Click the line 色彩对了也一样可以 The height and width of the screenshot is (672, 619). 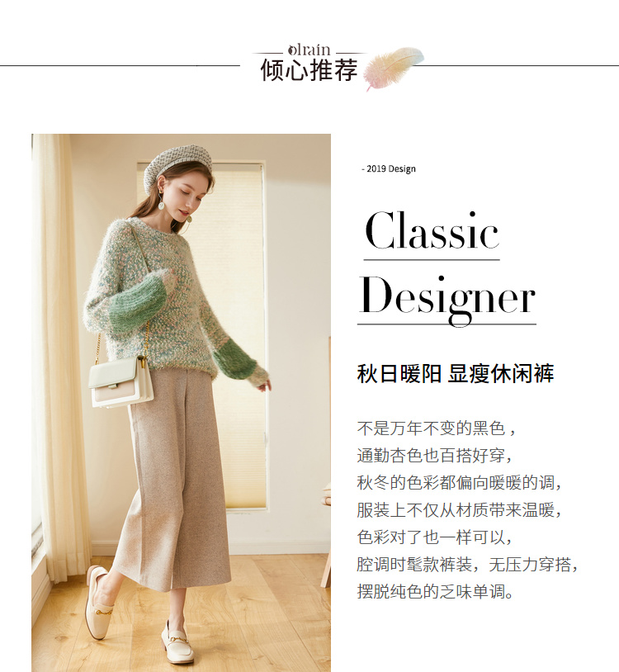click(434, 537)
